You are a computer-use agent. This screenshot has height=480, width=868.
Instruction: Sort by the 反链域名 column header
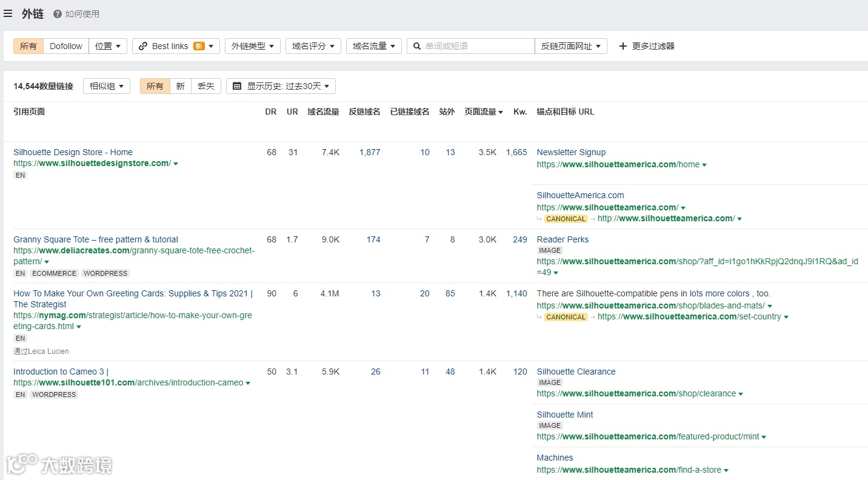coord(364,112)
